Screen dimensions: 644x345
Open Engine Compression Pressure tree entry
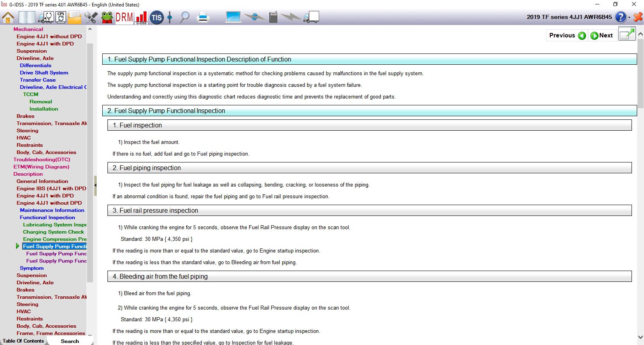55,239
